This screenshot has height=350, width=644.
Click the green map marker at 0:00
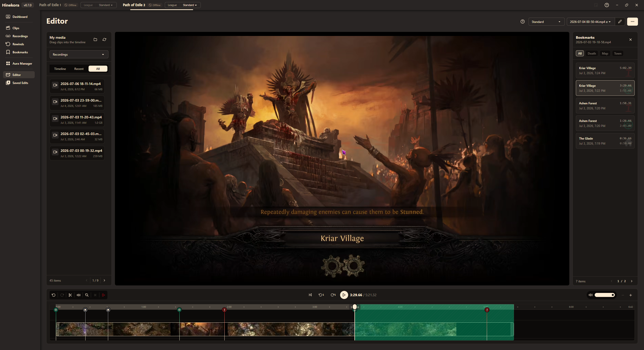tap(56, 310)
